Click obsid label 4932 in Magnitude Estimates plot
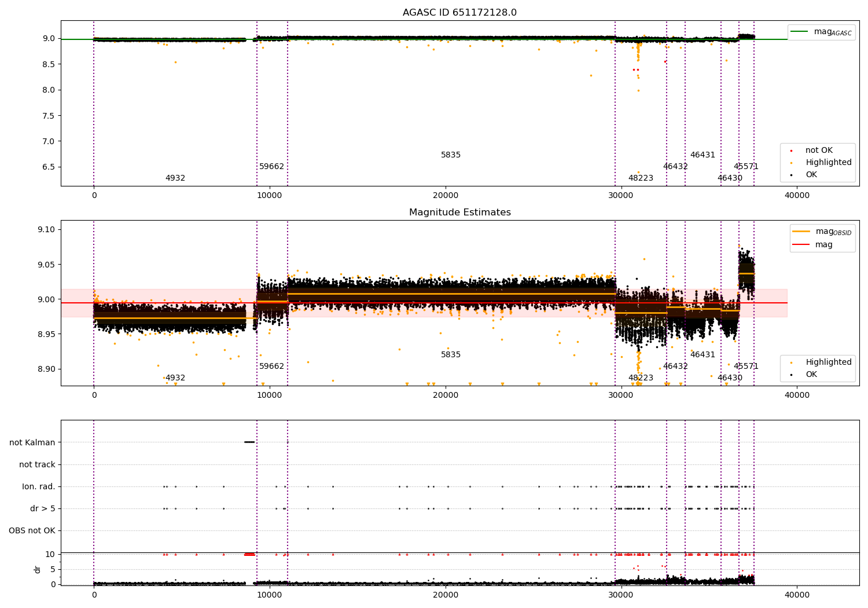This screenshot has width=868, height=608. (175, 378)
